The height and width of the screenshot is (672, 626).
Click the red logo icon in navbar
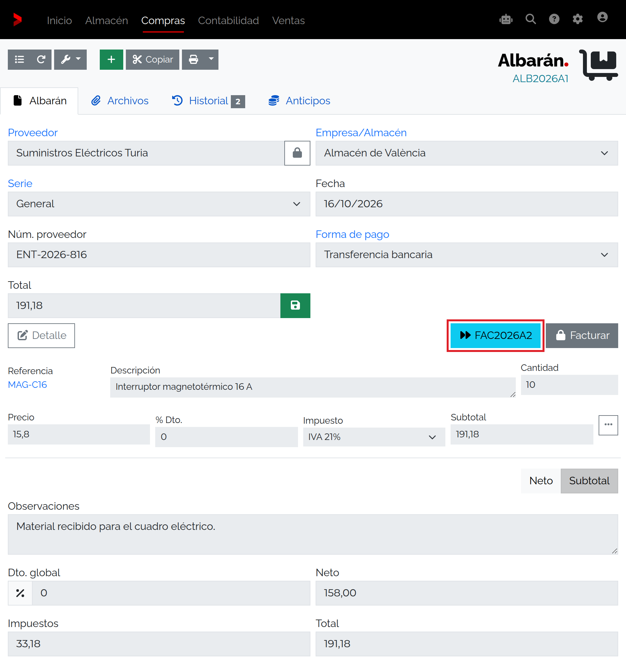click(x=17, y=20)
